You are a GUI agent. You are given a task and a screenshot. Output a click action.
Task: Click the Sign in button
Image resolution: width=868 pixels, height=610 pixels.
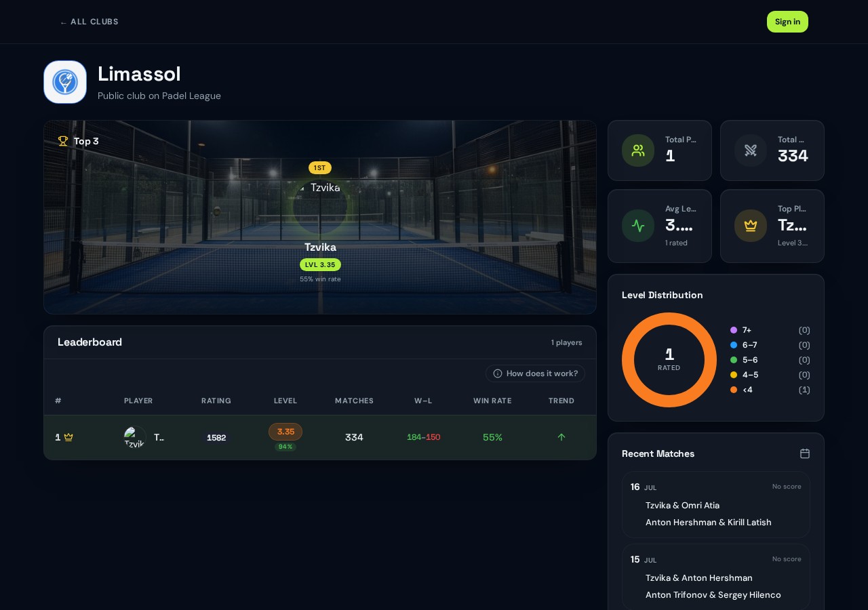click(787, 22)
